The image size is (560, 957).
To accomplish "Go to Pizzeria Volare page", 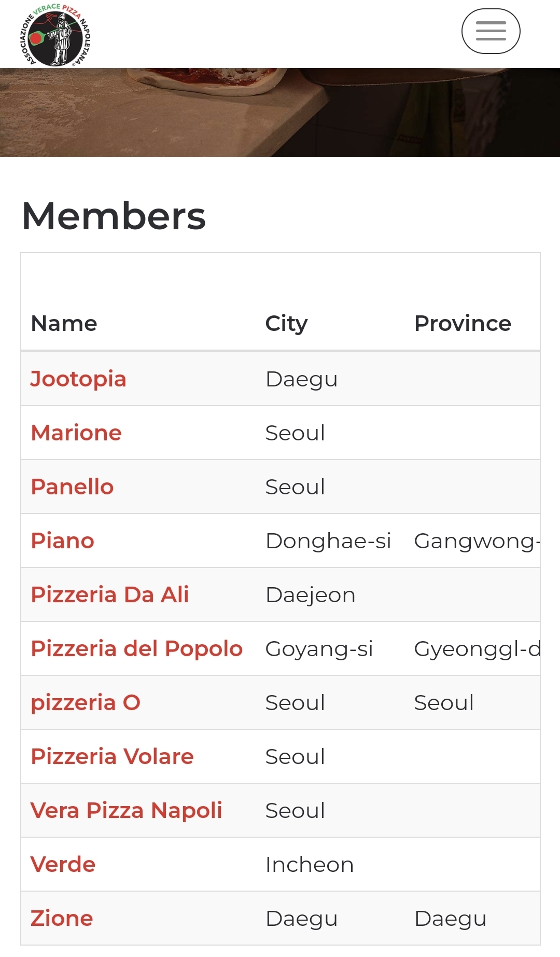I will click(112, 757).
